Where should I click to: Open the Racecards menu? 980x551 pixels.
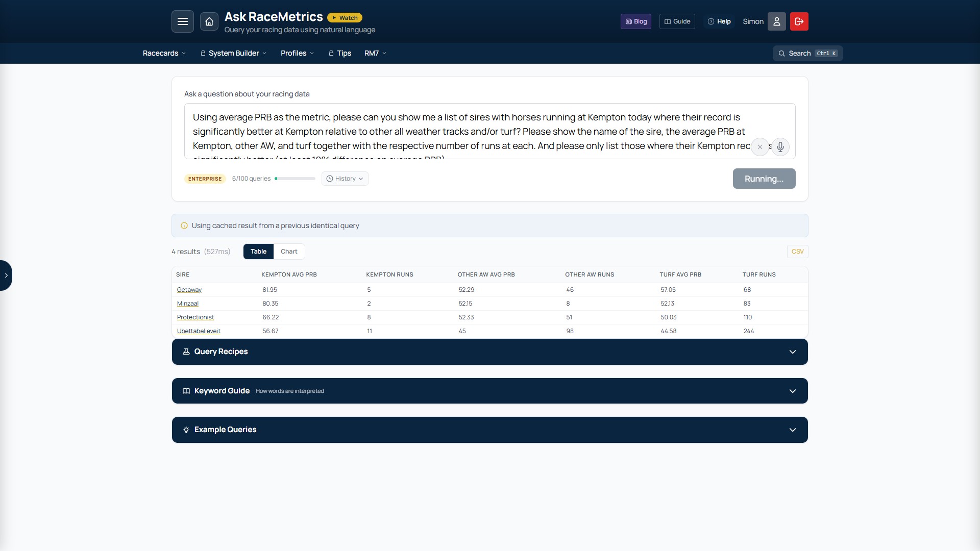pos(164,53)
